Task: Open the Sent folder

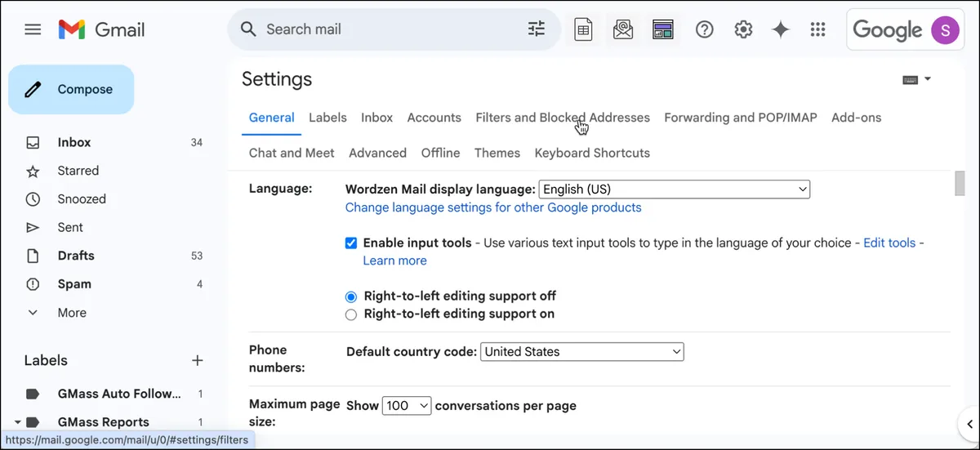Action: pyautogui.click(x=70, y=227)
